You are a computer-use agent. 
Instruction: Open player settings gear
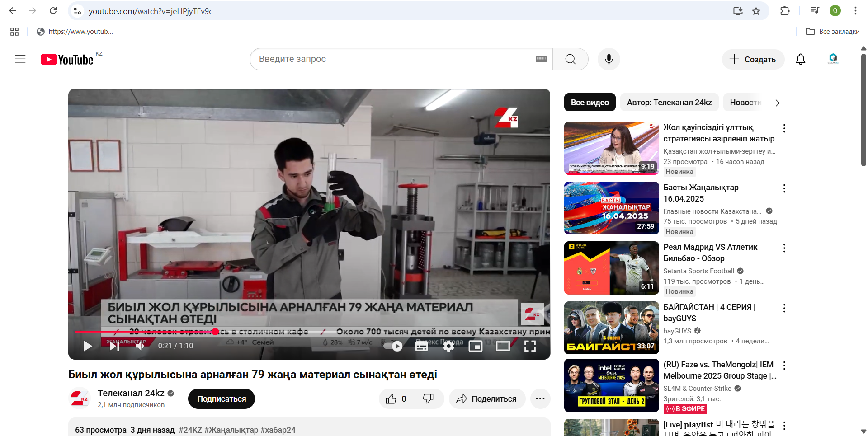tap(448, 346)
